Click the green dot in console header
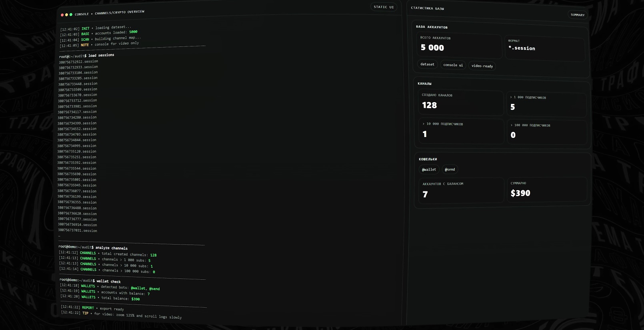Image resolution: width=644 pixels, height=330 pixels. [71, 14]
